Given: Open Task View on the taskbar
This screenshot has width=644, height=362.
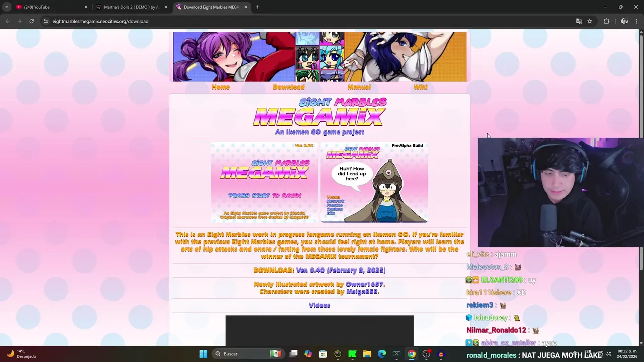Looking at the screenshot, I should [x=294, y=354].
